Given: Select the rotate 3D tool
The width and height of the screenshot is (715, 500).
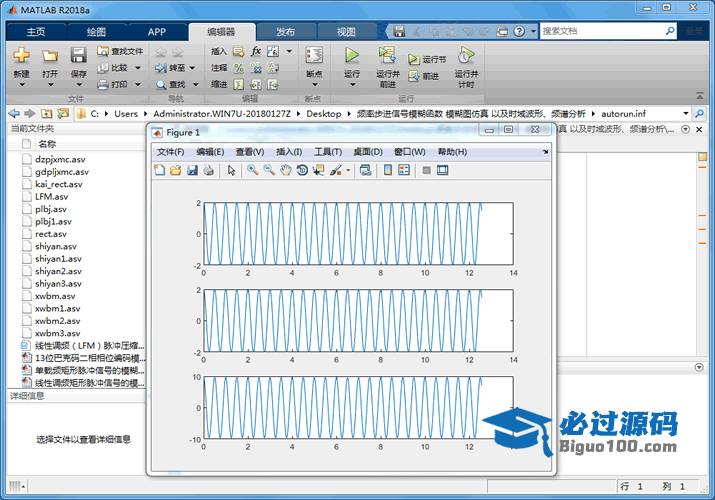Looking at the screenshot, I should point(302,170).
